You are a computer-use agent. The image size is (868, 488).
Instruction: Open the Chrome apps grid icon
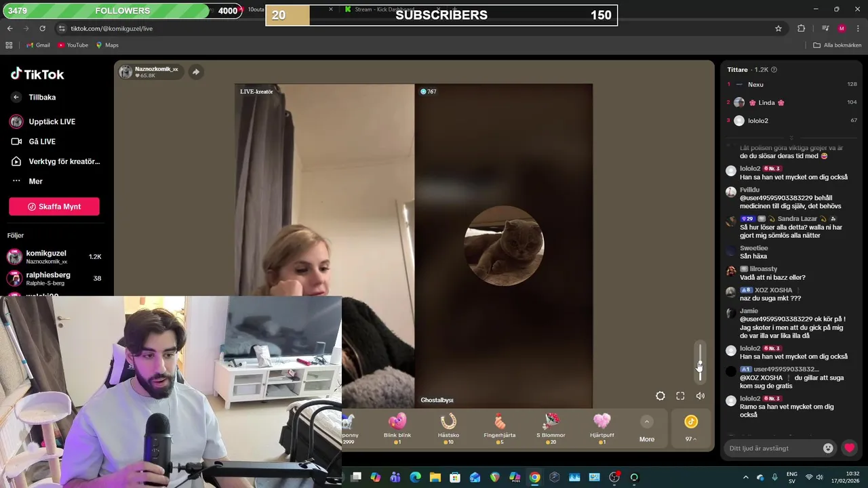point(9,45)
